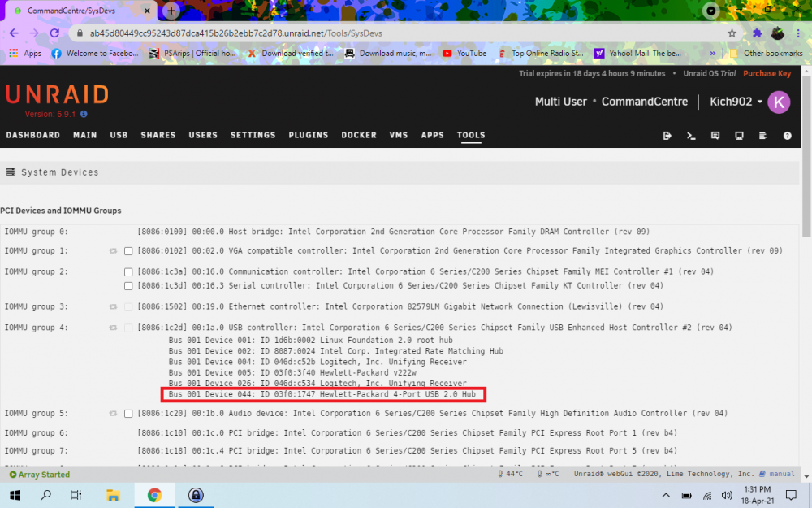Open the VMS page

tap(399, 135)
